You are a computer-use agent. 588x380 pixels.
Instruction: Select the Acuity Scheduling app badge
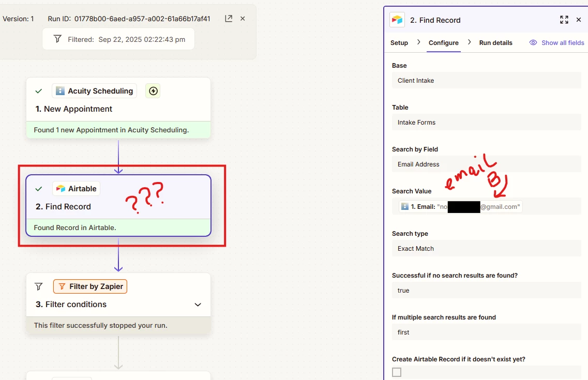click(94, 90)
